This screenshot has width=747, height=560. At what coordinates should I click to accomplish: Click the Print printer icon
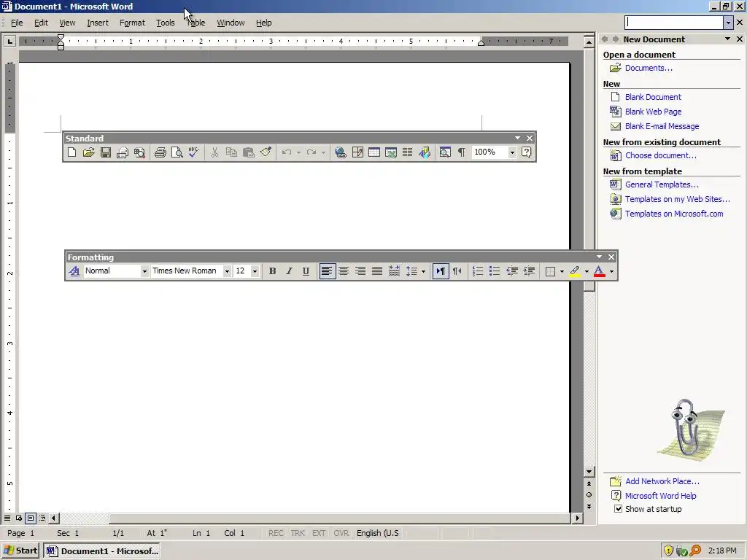[x=160, y=152]
